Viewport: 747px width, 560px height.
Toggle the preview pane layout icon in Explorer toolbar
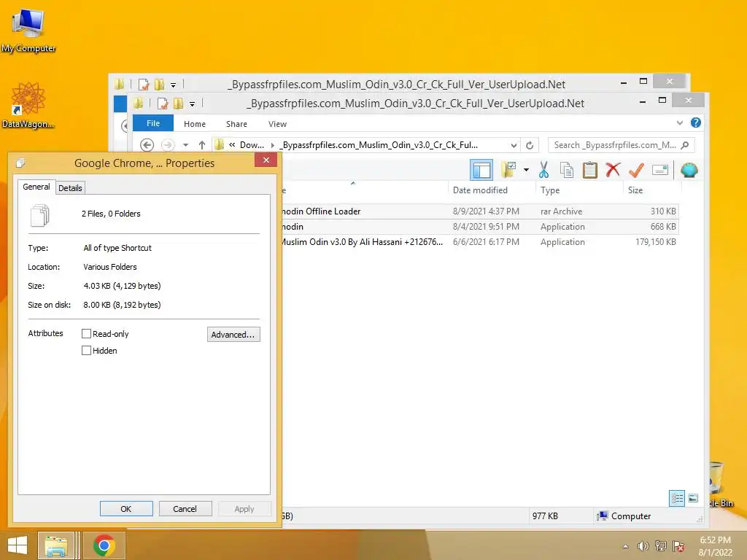tap(481, 170)
